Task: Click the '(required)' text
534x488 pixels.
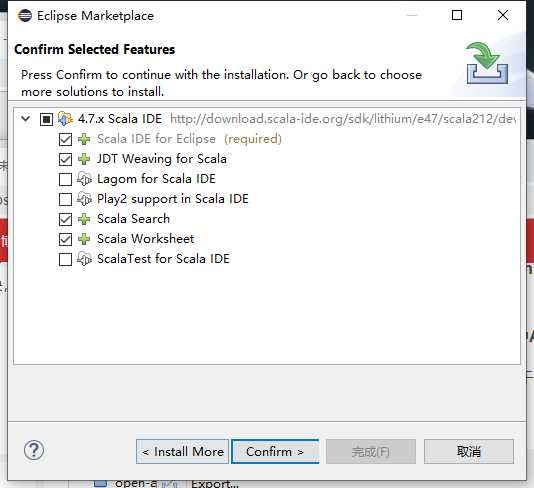Action: tap(253, 139)
